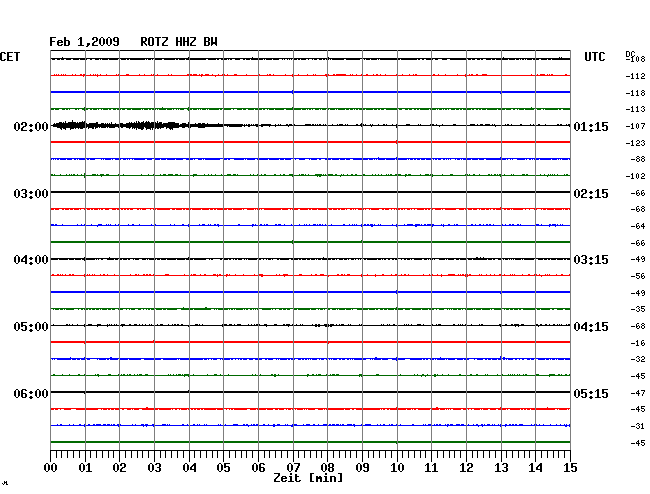
Task: Select minute tick label '02'
Action: 119,468
